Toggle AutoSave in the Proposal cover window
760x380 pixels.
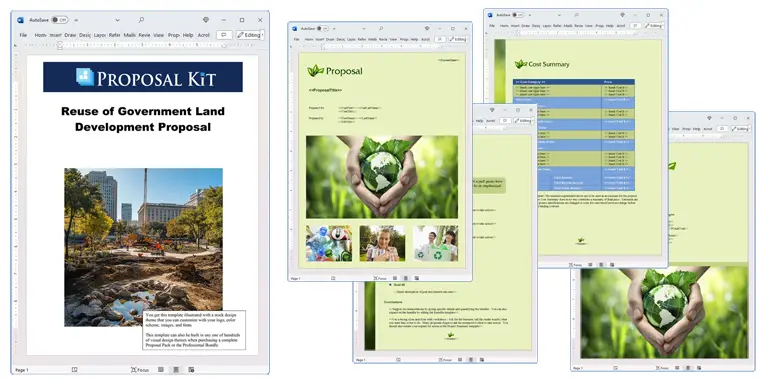click(x=322, y=29)
